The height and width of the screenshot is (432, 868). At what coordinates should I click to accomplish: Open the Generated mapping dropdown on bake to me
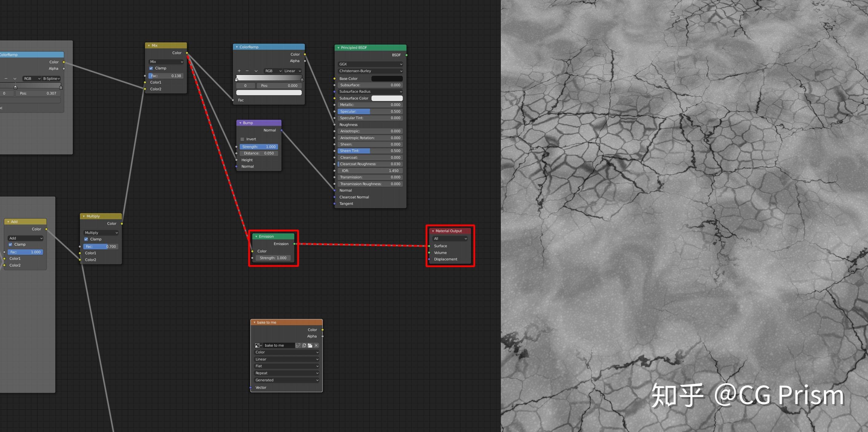pos(286,380)
